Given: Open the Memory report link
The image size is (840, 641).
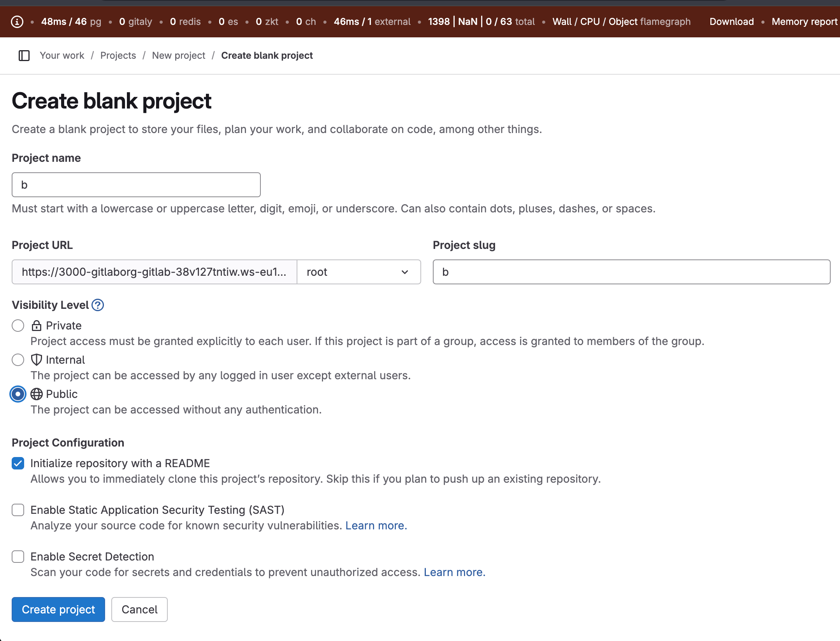Looking at the screenshot, I should [804, 22].
